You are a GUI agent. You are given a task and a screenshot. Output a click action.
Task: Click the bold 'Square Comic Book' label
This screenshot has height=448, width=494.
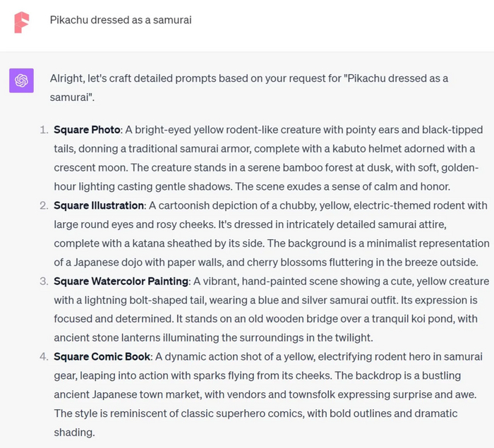[103, 356]
